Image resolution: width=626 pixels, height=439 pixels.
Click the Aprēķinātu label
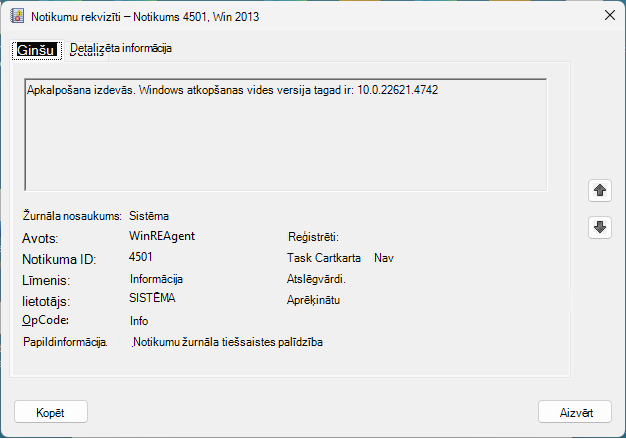(x=313, y=300)
